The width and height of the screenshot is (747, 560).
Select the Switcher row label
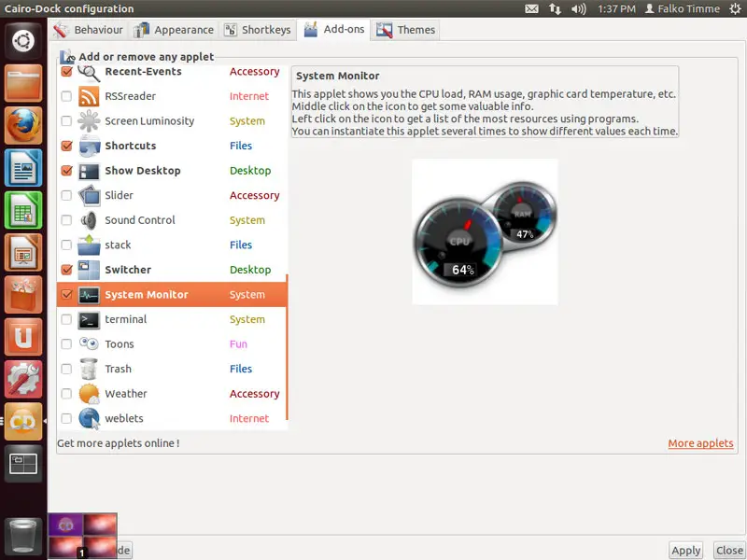pos(128,270)
